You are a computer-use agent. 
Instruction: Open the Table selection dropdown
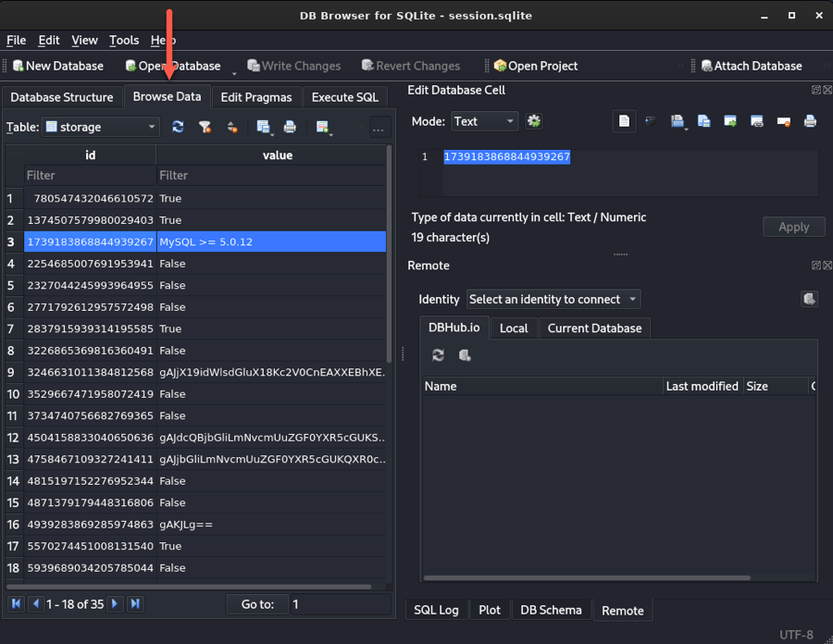click(100, 127)
